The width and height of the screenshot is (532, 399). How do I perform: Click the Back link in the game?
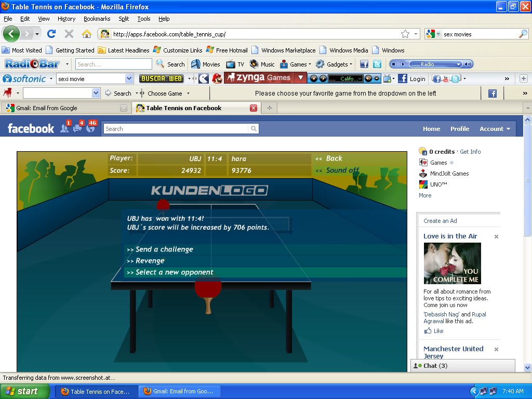329,158
